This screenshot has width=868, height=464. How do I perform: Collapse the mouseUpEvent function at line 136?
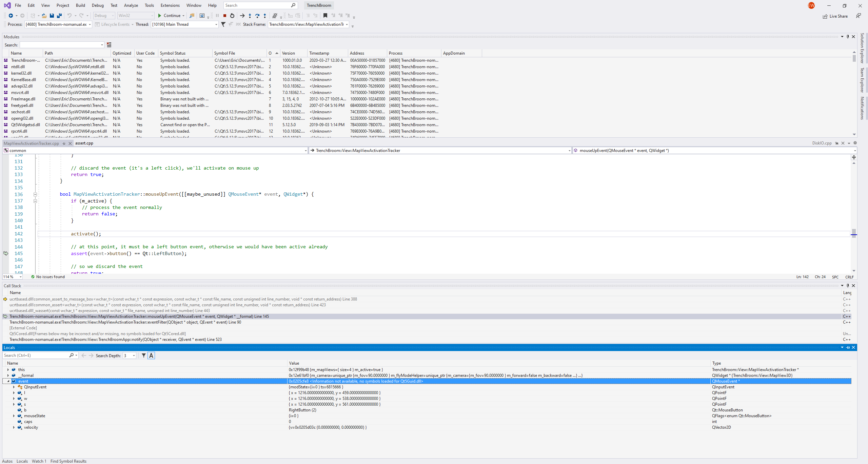pos(35,194)
